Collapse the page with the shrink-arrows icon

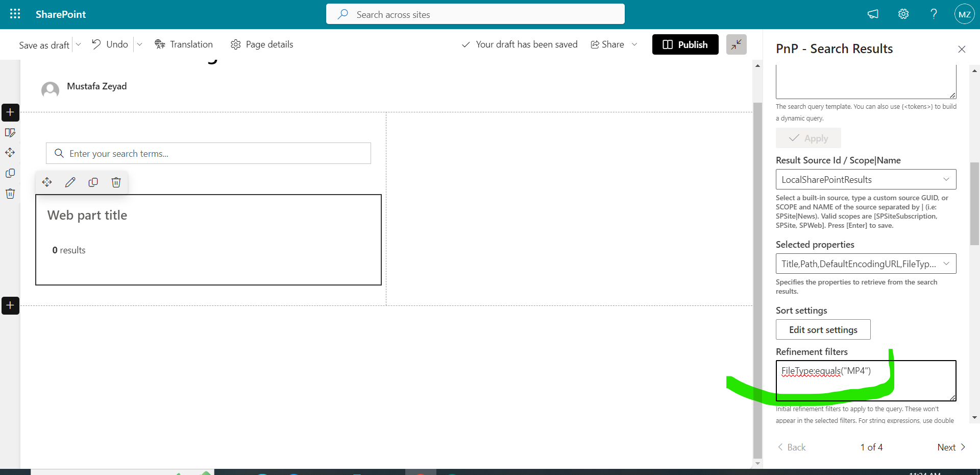736,44
